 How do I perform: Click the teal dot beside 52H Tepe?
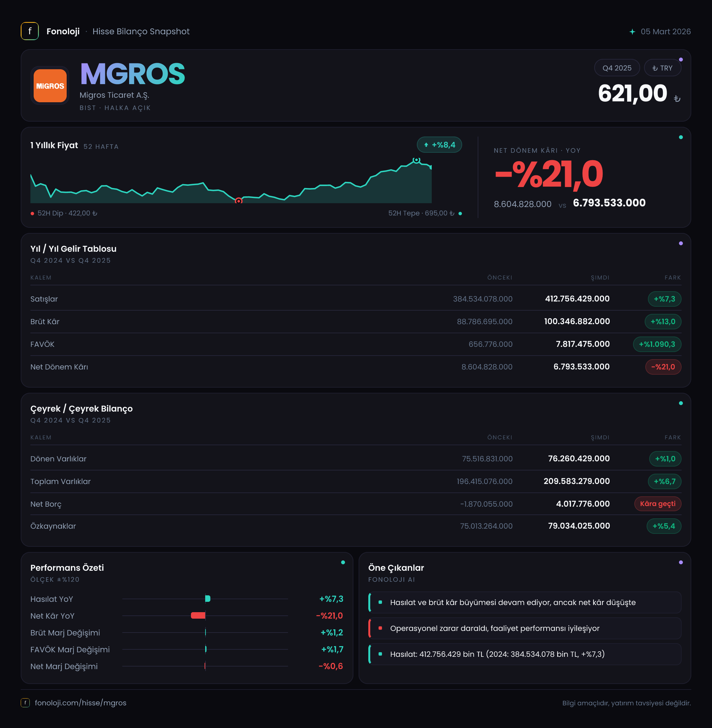pyautogui.click(x=460, y=214)
